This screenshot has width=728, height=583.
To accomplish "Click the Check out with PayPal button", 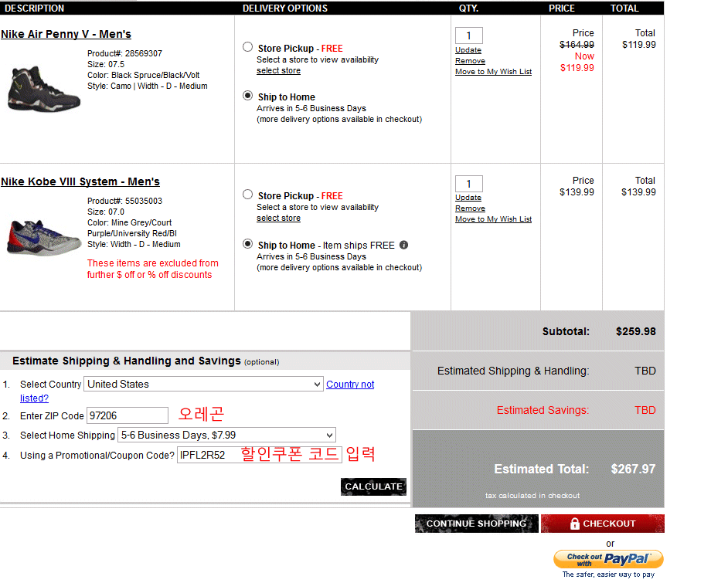I will (x=608, y=558).
